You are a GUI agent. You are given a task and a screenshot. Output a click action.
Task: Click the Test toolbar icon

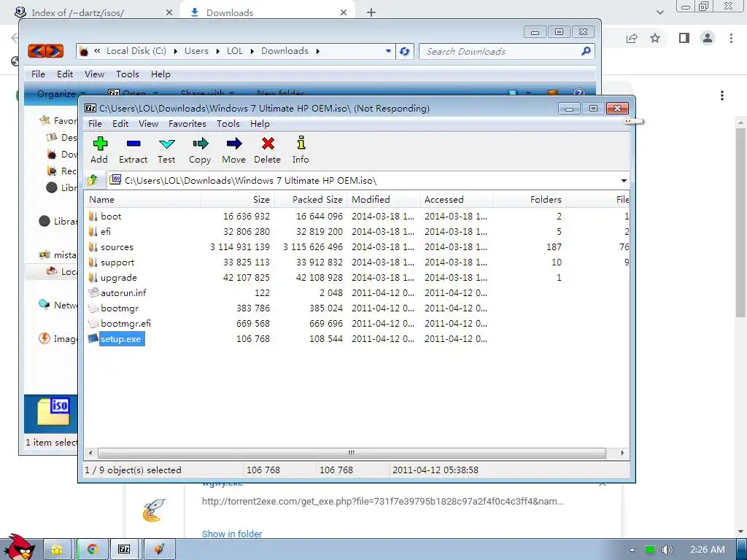pyautogui.click(x=167, y=144)
